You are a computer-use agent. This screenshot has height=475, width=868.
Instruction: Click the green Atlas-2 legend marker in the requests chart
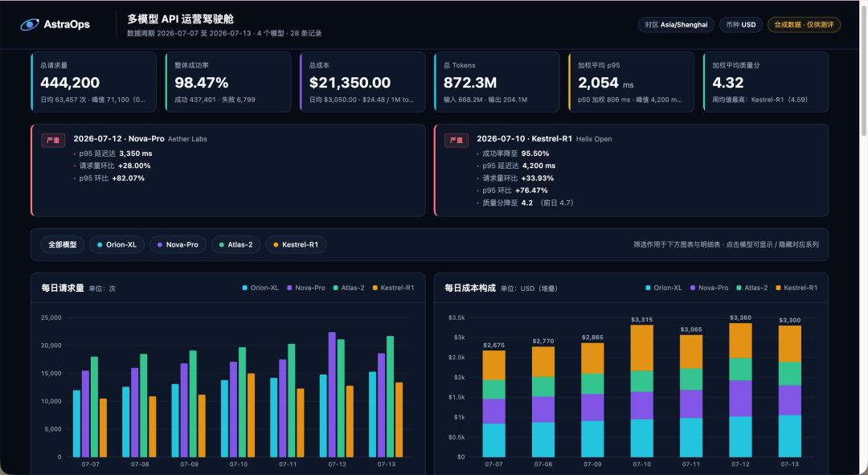pyautogui.click(x=335, y=288)
